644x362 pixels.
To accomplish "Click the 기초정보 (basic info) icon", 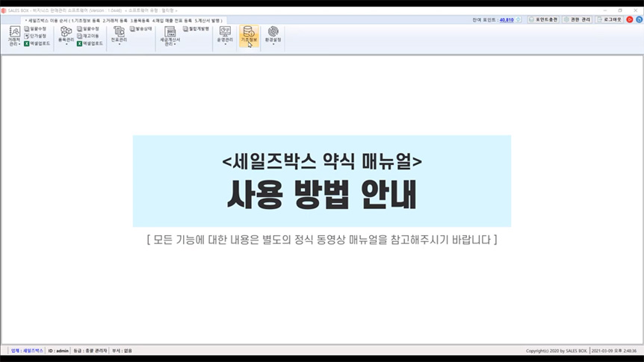I will tap(249, 34).
